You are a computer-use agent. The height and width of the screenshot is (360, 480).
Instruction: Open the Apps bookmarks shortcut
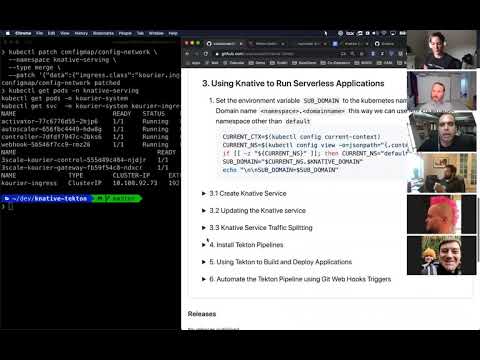[194, 63]
